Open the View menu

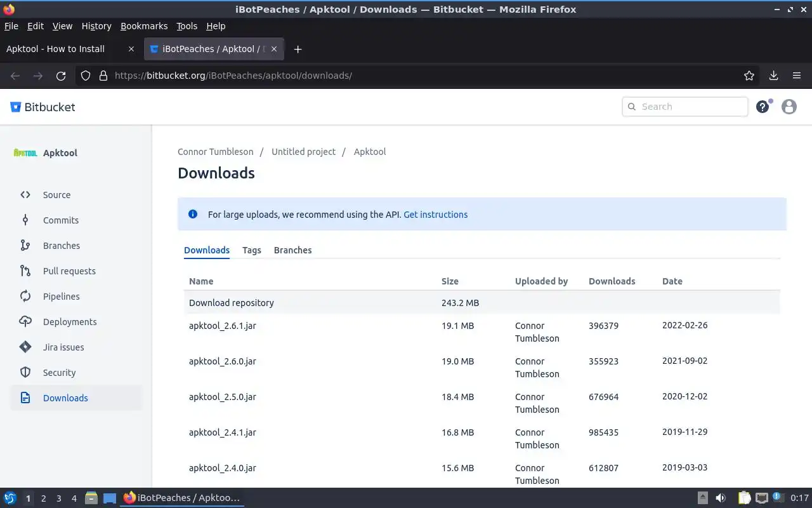pyautogui.click(x=62, y=26)
